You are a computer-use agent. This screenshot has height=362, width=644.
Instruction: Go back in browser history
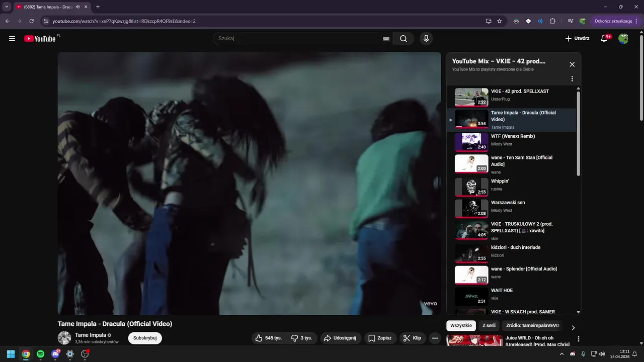coord(7,21)
